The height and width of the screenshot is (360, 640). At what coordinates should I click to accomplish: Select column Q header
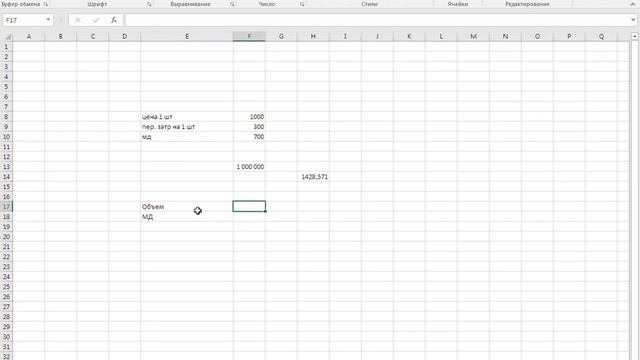pos(601,37)
